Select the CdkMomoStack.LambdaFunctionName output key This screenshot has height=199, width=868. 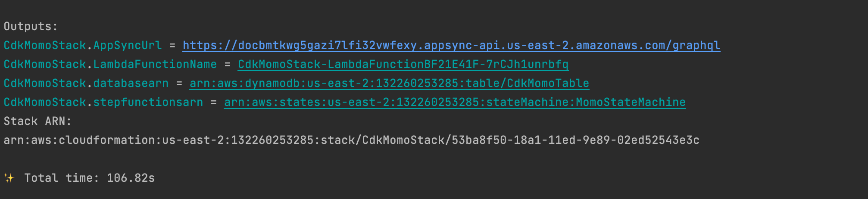pyautogui.click(x=110, y=65)
